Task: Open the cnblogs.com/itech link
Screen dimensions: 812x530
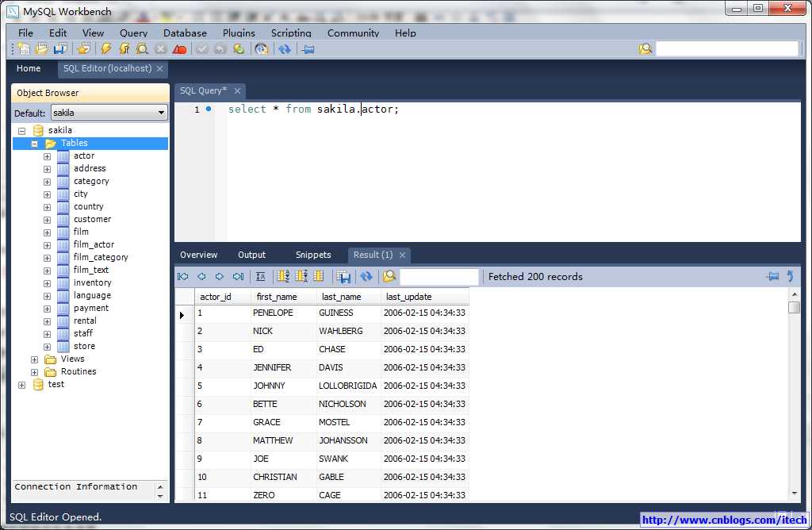Action: coord(724,520)
